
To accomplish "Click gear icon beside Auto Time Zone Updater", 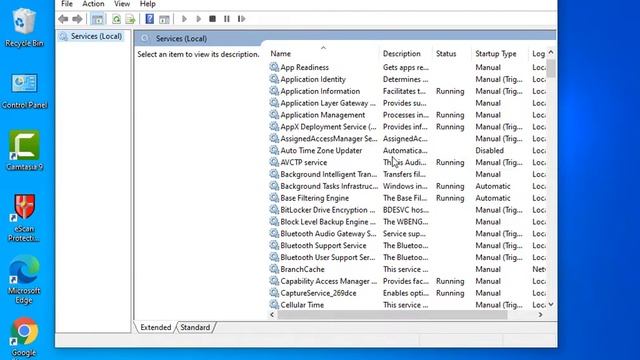I will [x=274, y=150].
